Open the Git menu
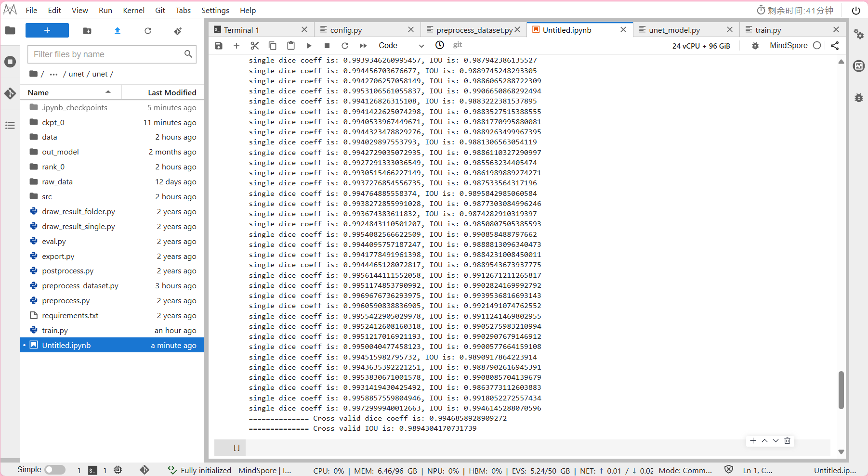Screen dimensions: 868x476 click(x=160, y=10)
